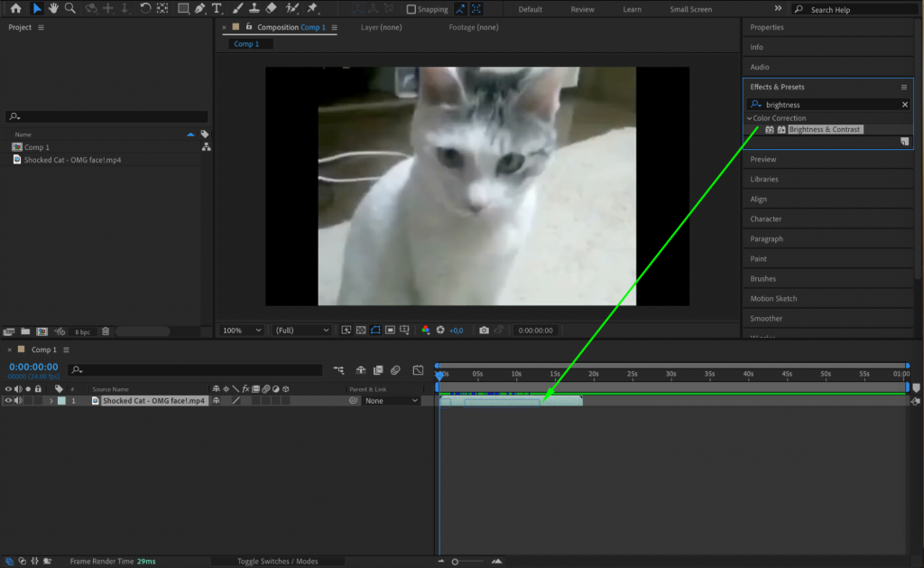Select the Hand tool
Image resolution: width=924 pixels, height=568 pixels.
[53, 9]
